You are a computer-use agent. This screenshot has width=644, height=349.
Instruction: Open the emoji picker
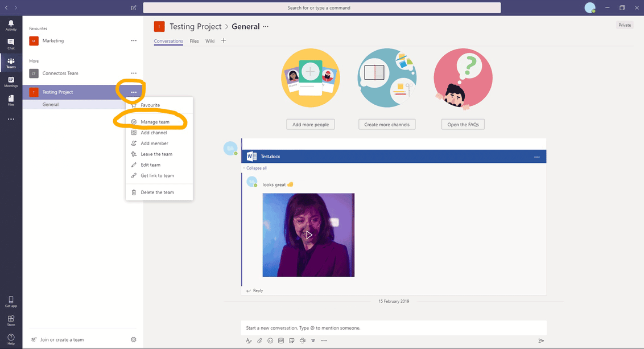(270, 340)
